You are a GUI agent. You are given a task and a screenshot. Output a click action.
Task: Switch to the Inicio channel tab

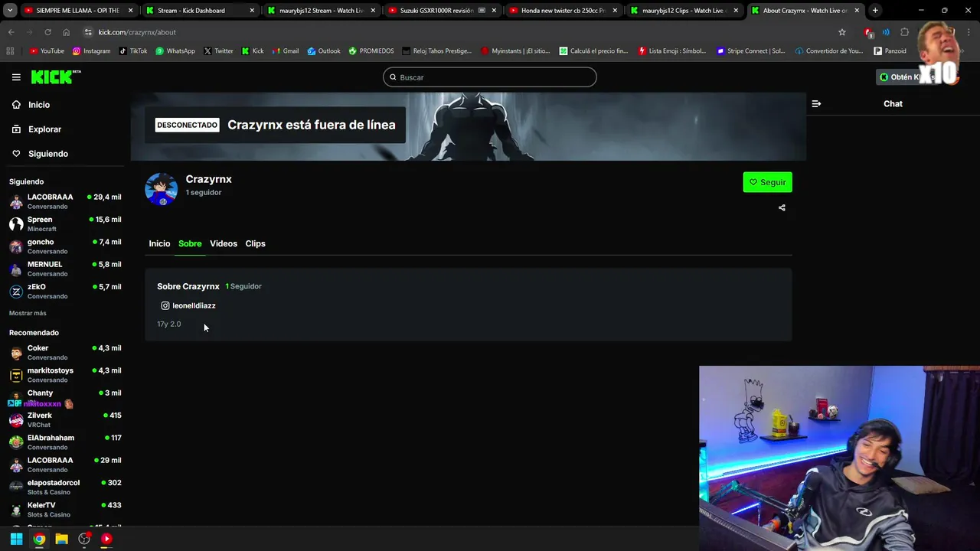(x=159, y=243)
